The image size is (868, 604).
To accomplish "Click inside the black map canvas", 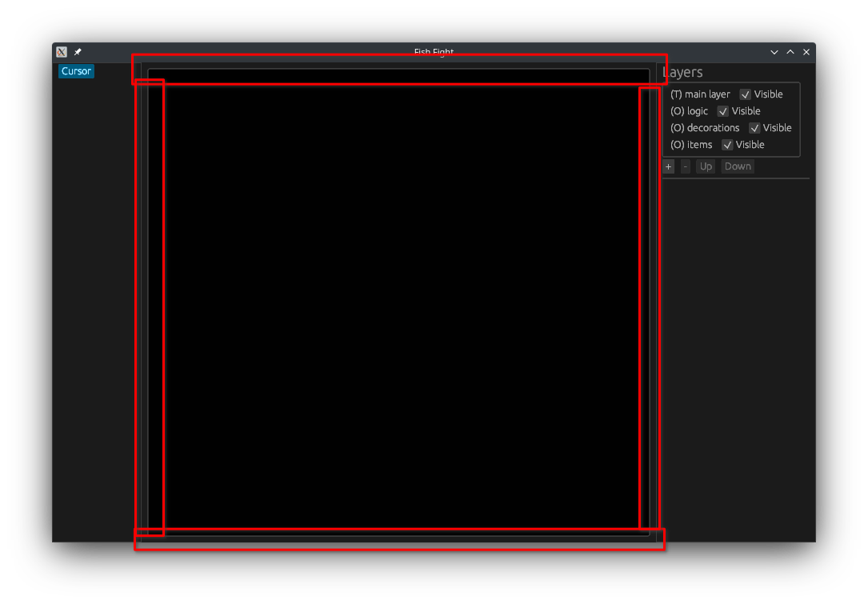I will 400,304.
